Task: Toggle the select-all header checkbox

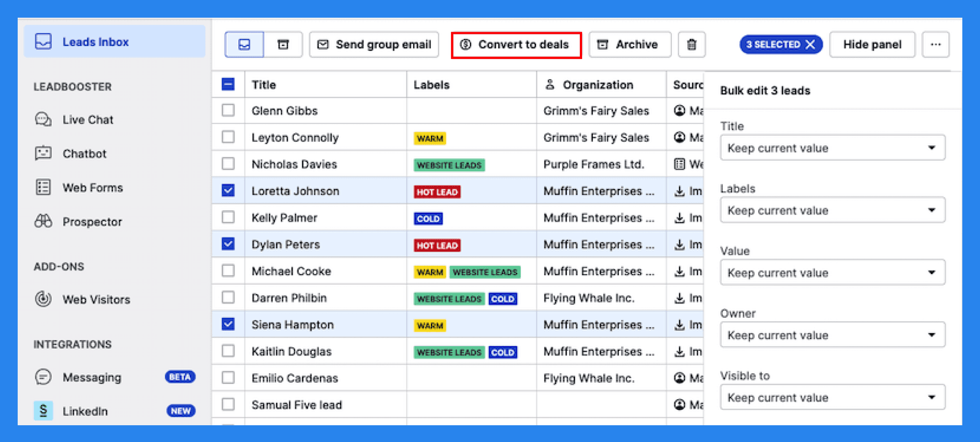Action: (228, 84)
